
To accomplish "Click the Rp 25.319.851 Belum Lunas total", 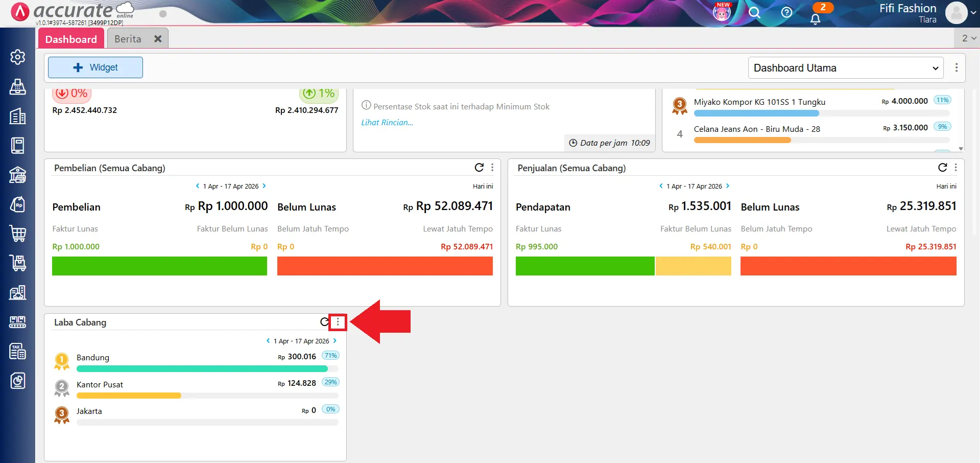I will (x=921, y=206).
